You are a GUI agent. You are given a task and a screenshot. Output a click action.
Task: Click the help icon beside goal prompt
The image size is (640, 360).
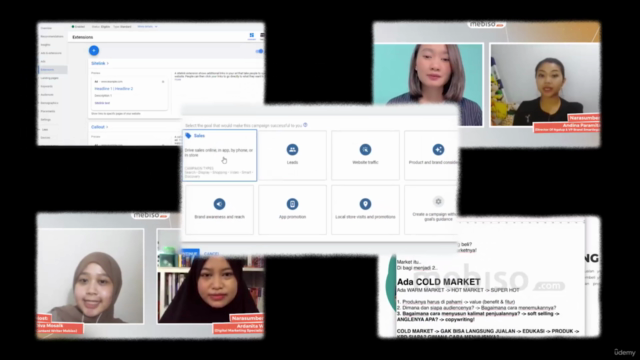305,125
